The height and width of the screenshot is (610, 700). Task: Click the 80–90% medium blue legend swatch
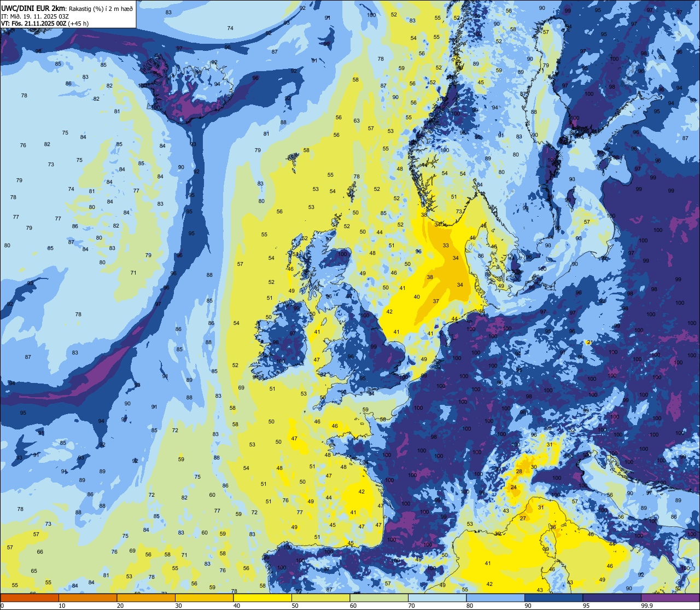click(x=495, y=597)
